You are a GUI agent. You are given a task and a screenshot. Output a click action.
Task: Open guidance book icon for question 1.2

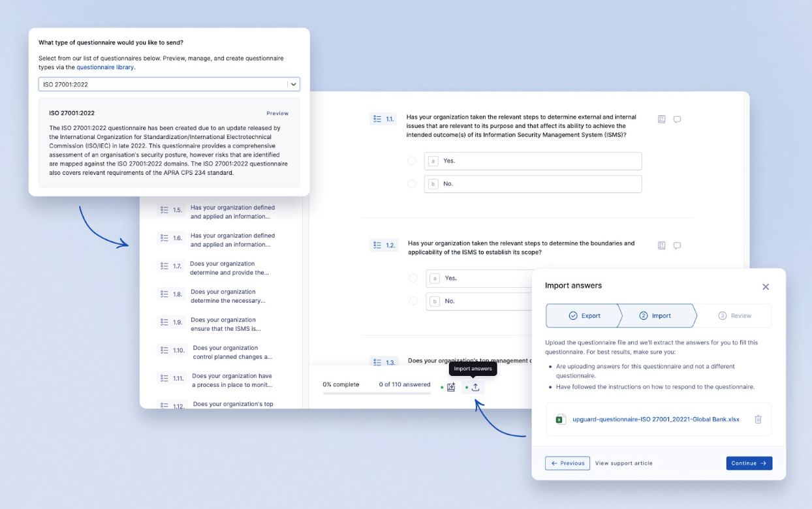(661, 245)
